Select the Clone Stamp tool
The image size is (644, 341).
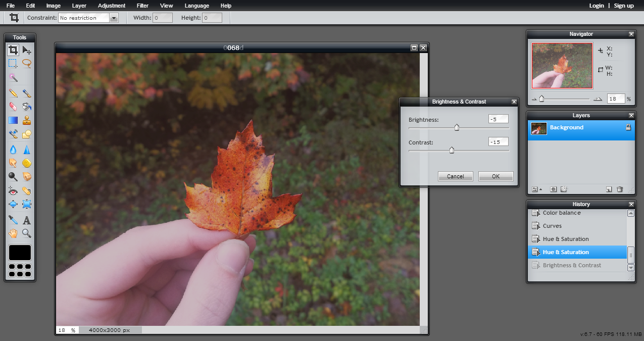coord(27,120)
